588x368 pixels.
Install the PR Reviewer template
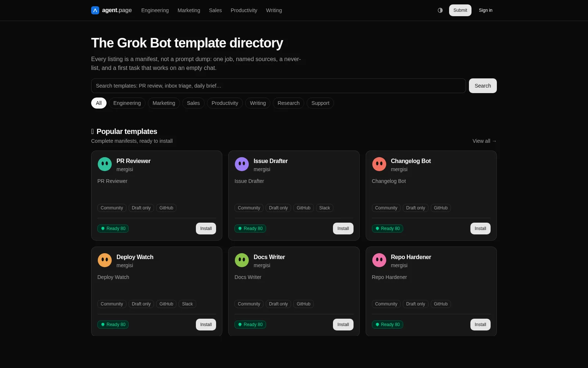(x=206, y=229)
